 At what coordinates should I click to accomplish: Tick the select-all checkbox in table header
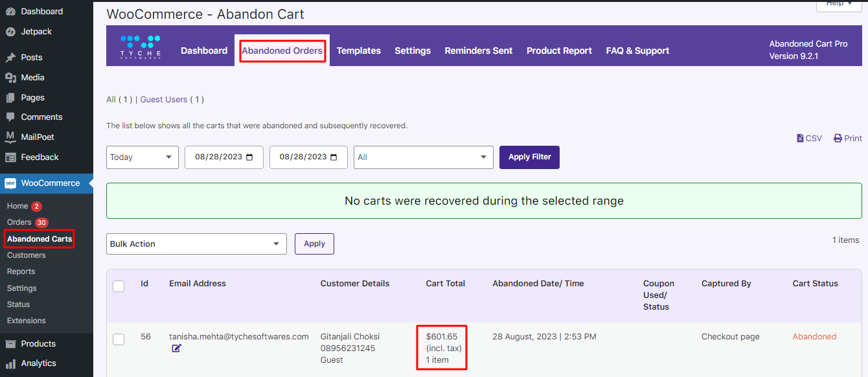[119, 286]
